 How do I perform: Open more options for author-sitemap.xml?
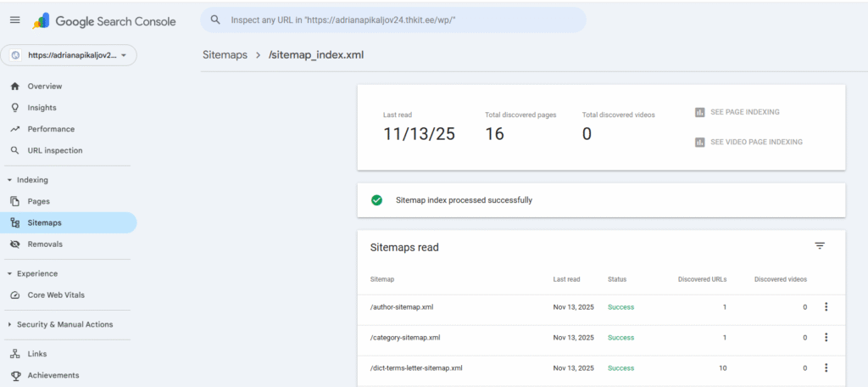coord(826,307)
